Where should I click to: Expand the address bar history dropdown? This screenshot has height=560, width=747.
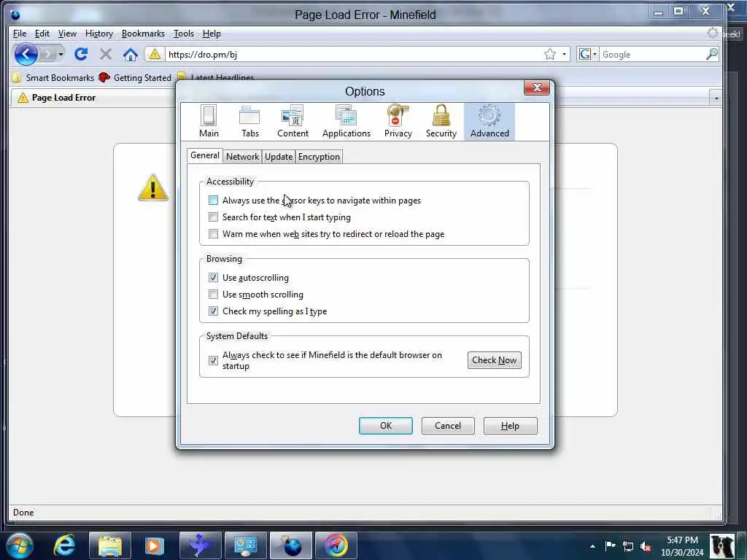565,54
